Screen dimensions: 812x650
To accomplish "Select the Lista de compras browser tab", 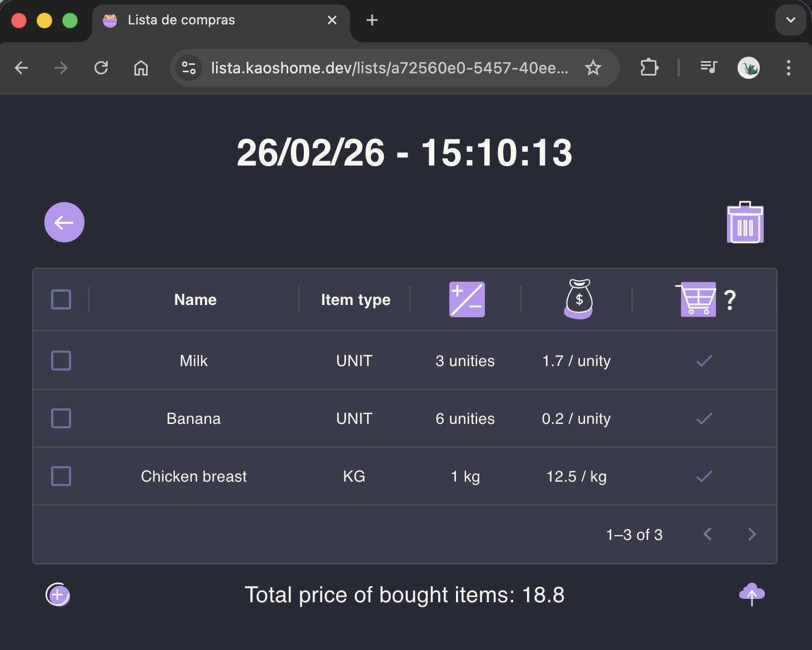I will (181, 19).
